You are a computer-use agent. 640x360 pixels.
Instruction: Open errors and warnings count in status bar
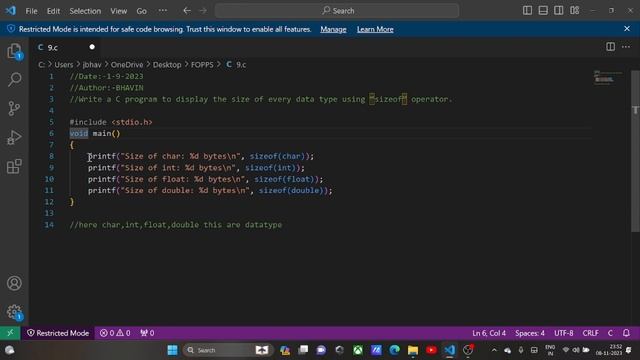tap(115, 333)
